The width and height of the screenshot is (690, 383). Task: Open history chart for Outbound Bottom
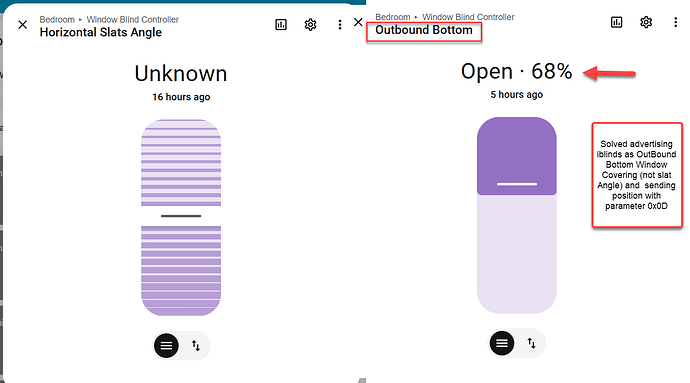[x=617, y=22]
